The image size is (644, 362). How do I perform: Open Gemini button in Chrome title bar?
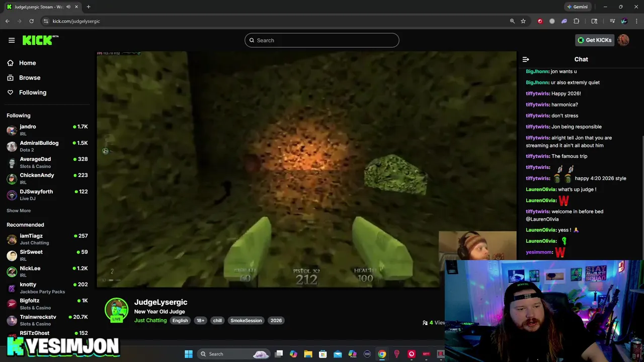(577, 7)
